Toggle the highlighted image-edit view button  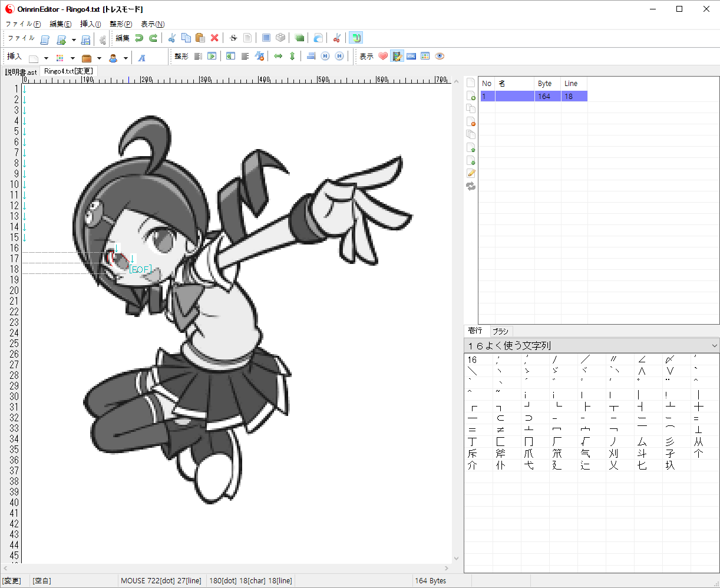click(x=397, y=57)
